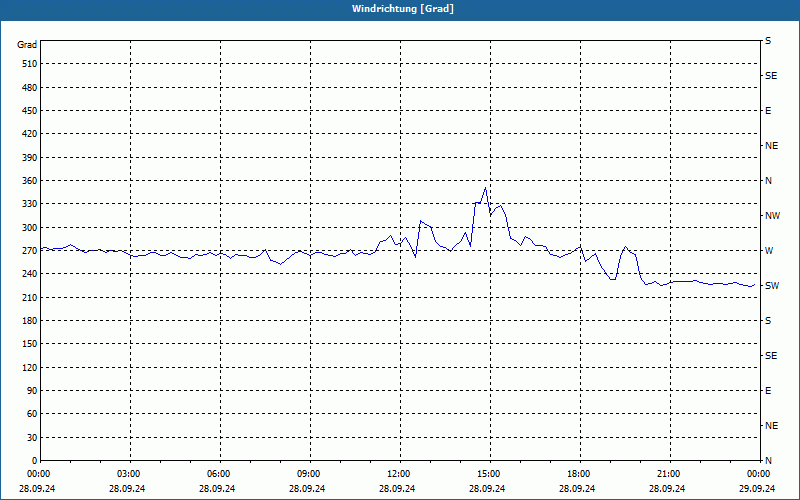Click the wind direction peak before 15:00

point(485,188)
